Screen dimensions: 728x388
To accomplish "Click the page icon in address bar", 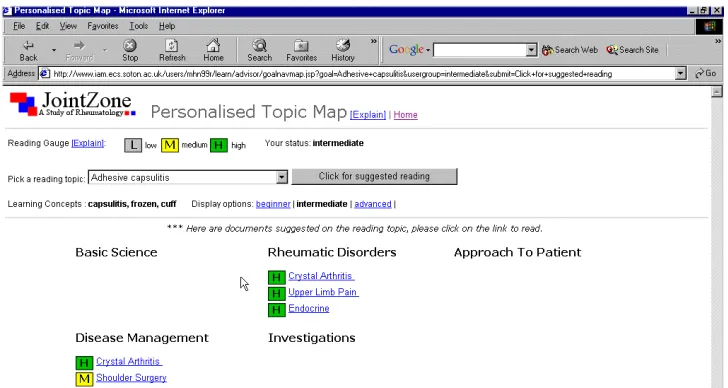I will [45, 74].
